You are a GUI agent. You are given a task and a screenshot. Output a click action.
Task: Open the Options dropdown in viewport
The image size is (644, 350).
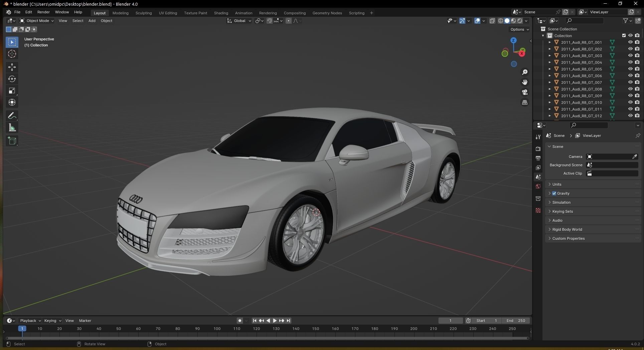click(x=519, y=29)
